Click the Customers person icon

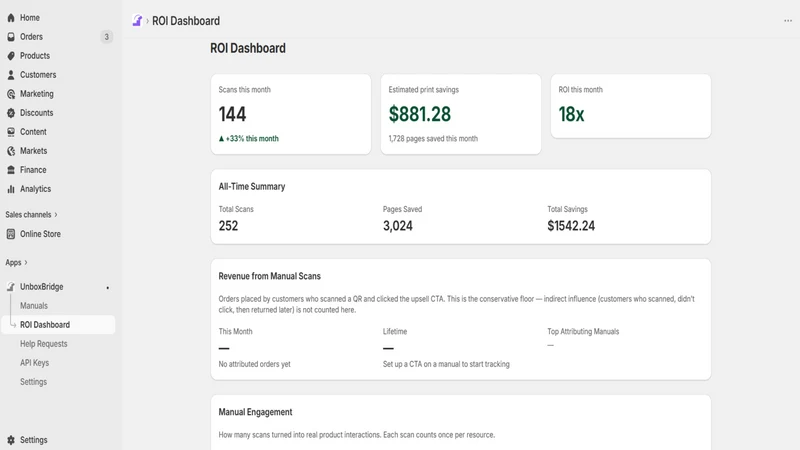(x=11, y=75)
